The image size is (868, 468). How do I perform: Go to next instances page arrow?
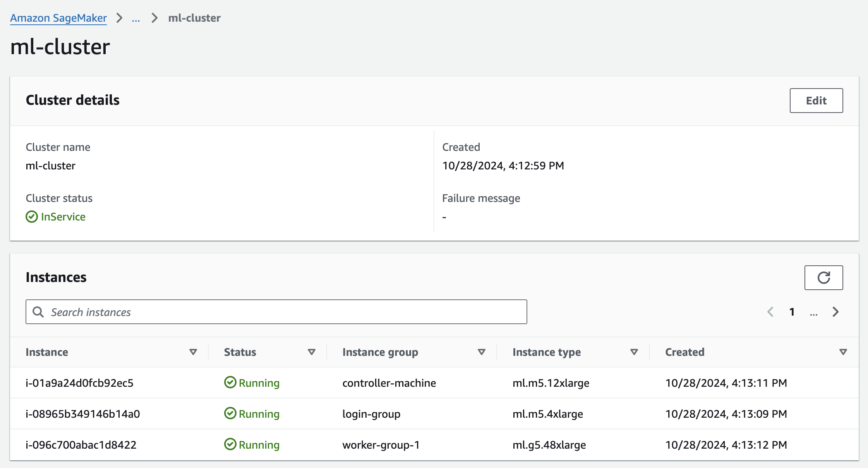(835, 312)
